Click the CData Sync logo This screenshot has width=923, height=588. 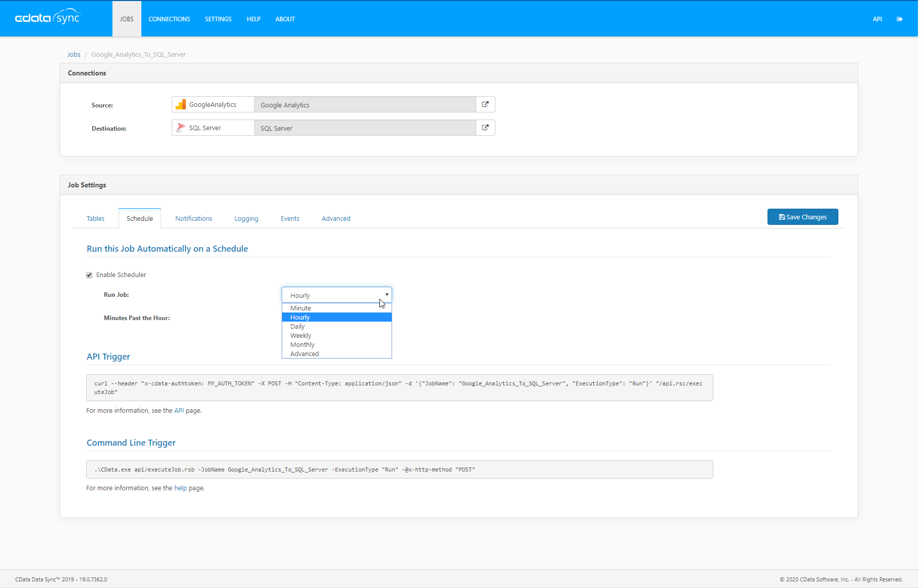click(x=48, y=18)
